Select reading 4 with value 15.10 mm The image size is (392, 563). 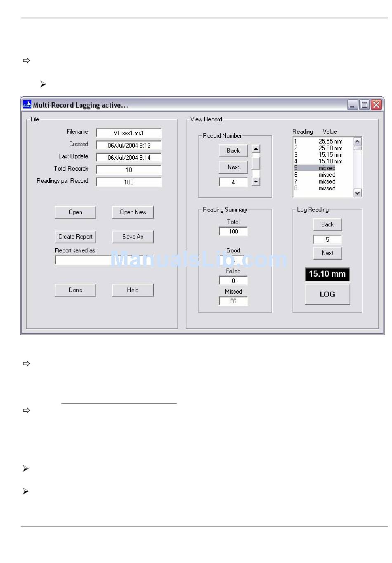pos(324,161)
